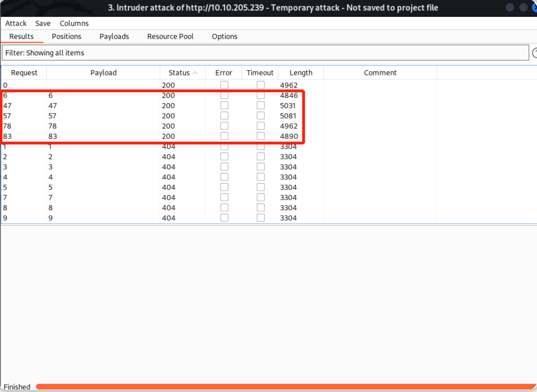This screenshot has width=537, height=392.
Task: Open the Columns menu
Action: click(74, 23)
